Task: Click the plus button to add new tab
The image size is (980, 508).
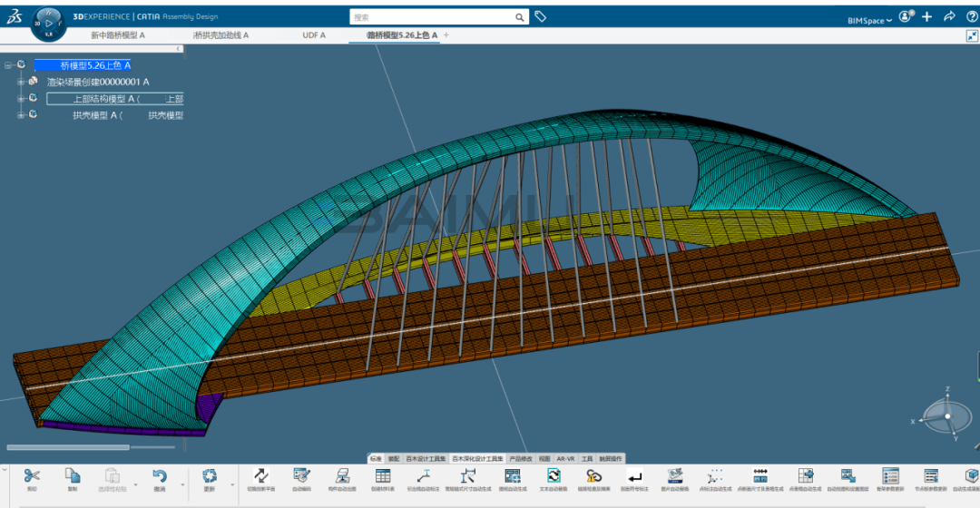Action: (446, 35)
